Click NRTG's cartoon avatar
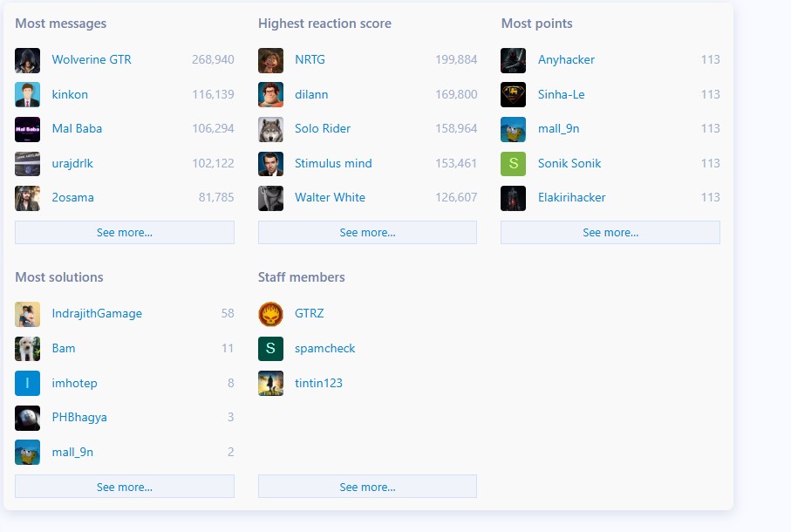The width and height of the screenshot is (791, 532). coord(270,60)
